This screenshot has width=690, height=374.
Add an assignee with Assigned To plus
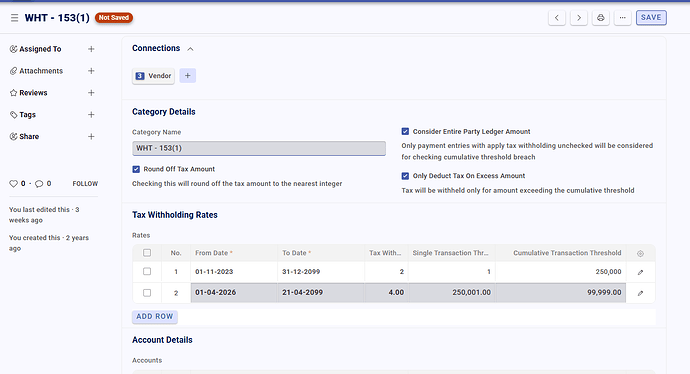91,49
